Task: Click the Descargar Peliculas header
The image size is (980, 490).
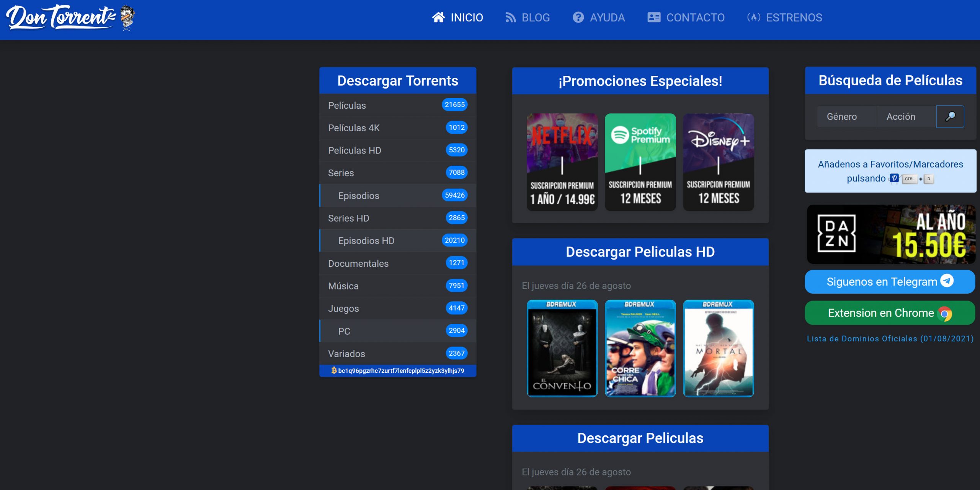Action: pyautogui.click(x=640, y=438)
